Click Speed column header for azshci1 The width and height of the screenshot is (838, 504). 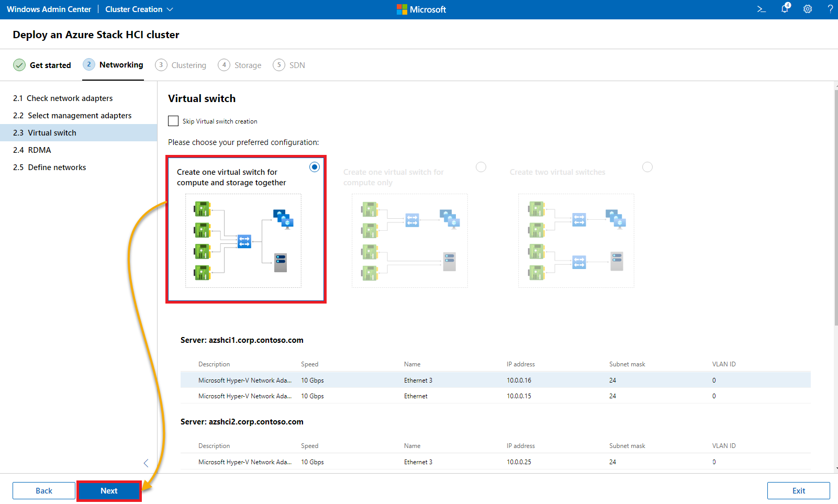[309, 364]
